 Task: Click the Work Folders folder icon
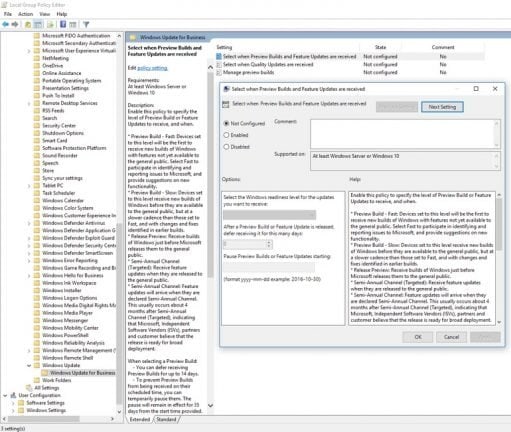37,380
